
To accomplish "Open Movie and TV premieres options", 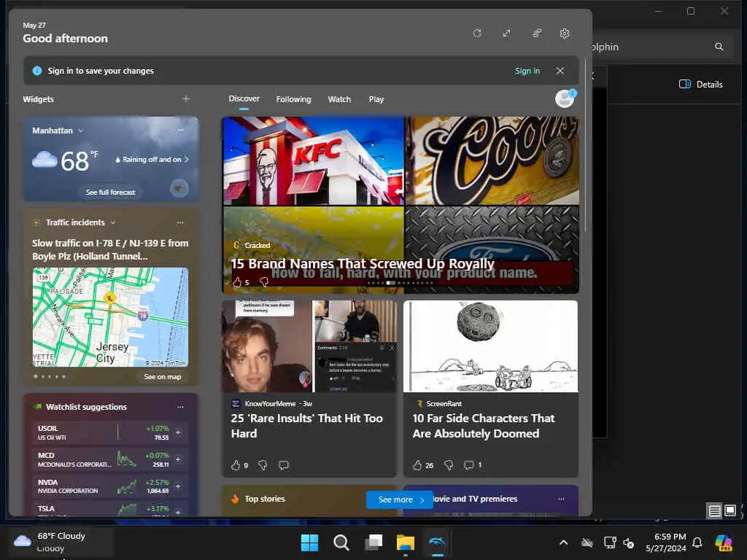I will coord(561,499).
